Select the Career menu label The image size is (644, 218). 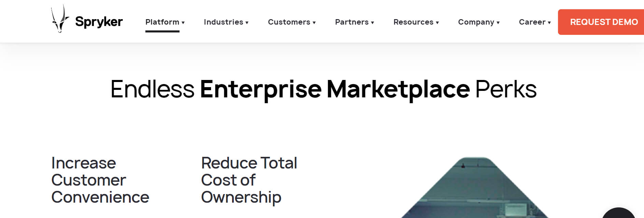click(x=532, y=22)
